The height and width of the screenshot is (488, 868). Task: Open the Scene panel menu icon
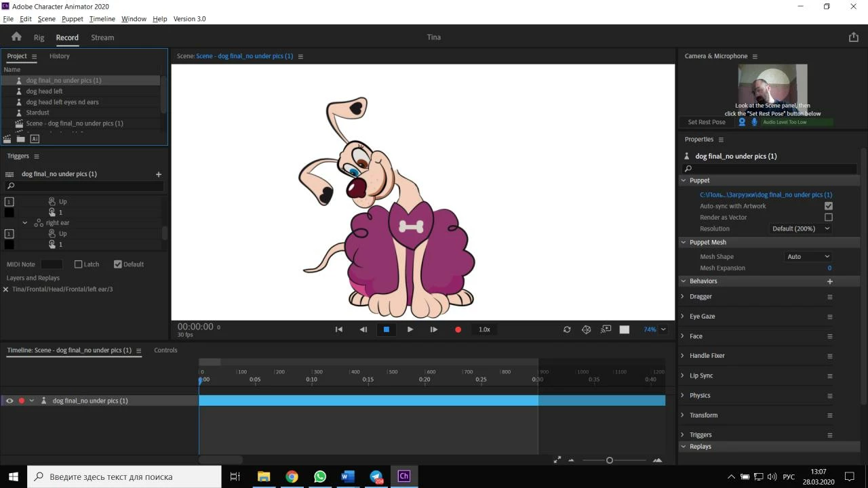(x=300, y=56)
